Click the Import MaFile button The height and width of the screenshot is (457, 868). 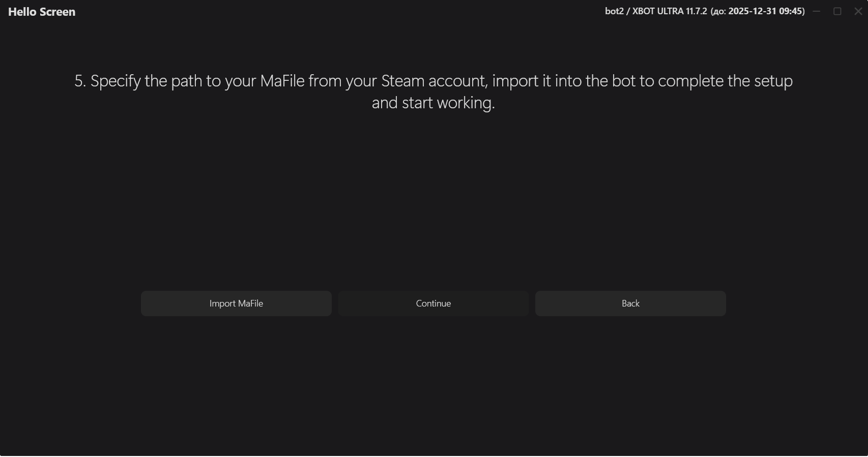(x=236, y=303)
